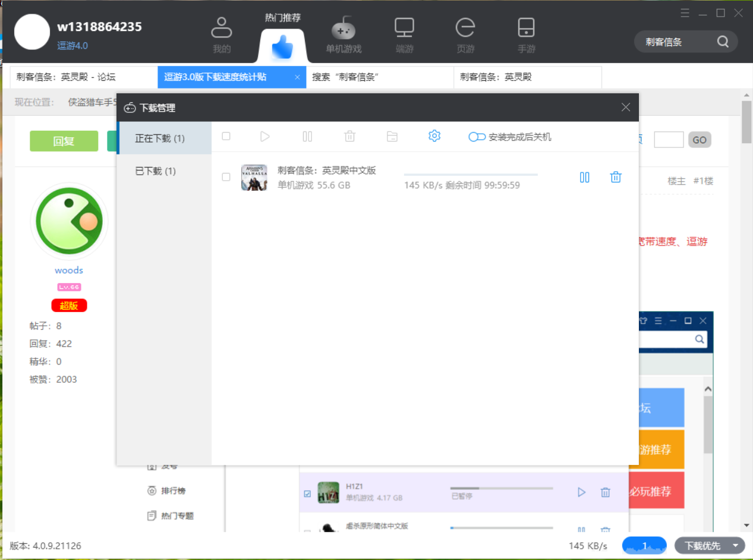This screenshot has height=560, width=753.
Task: Resume H1Z1 download with play icon
Action: [x=582, y=492]
